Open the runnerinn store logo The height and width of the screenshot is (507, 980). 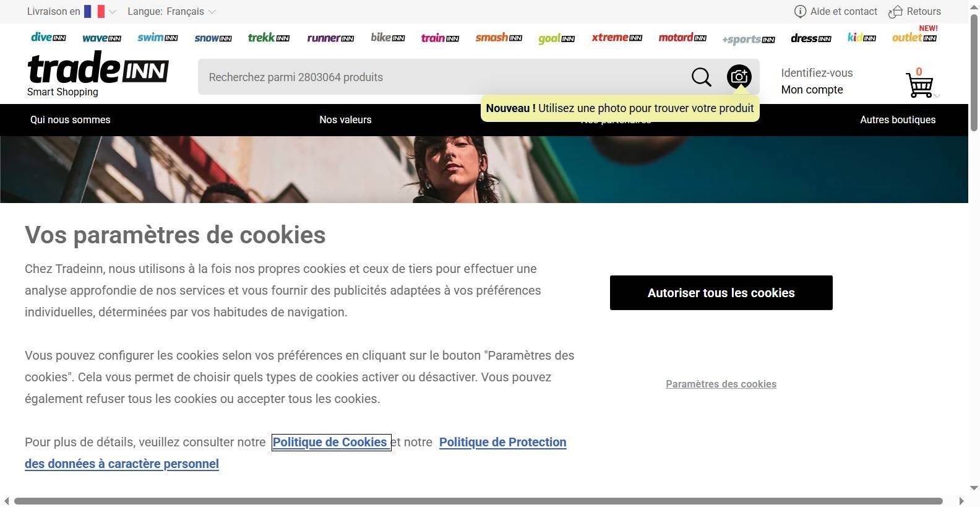point(330,38)
